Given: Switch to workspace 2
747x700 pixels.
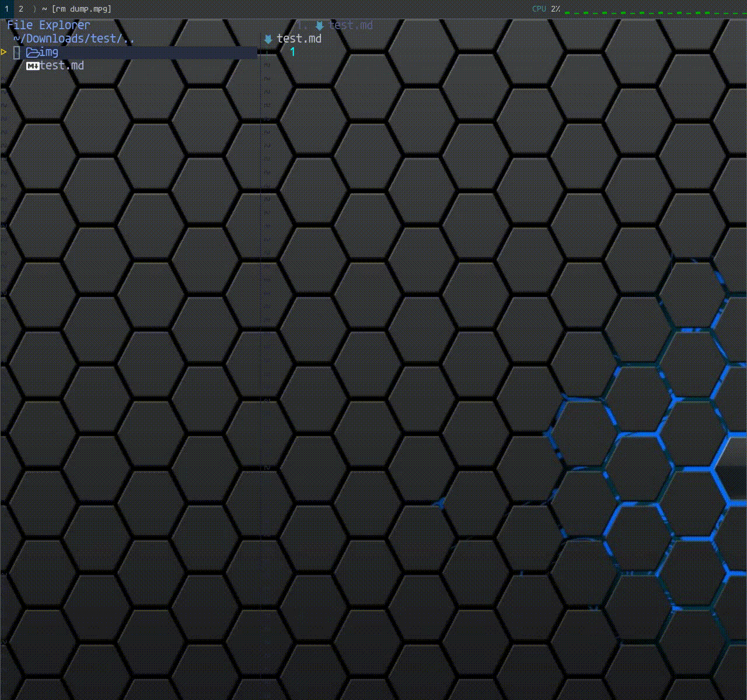Looking at the screenshot, I should click(x=21, y=9).
